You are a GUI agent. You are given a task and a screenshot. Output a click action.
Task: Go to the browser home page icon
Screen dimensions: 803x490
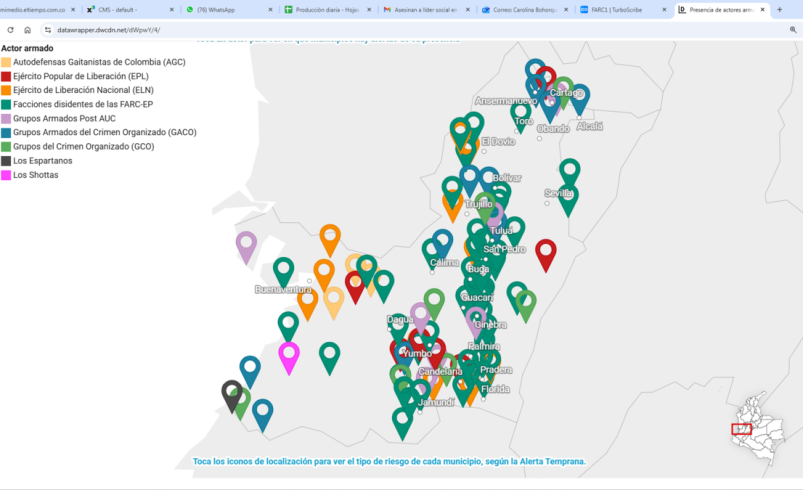pos(27,30)
